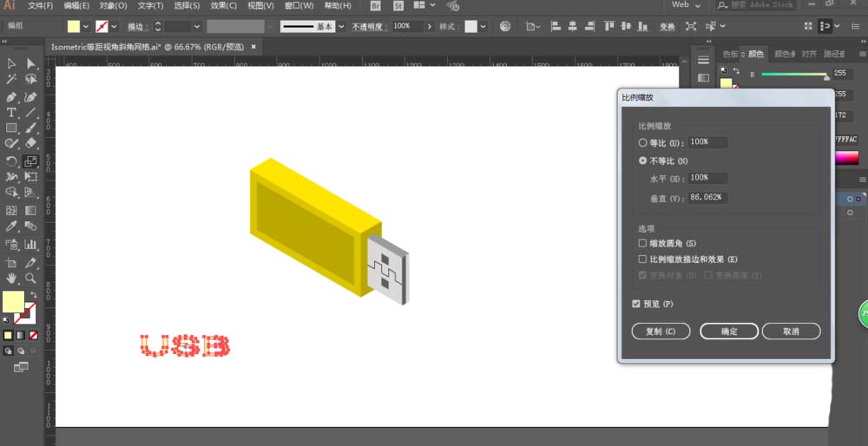Switch to the 对齐 panel tab
The height and width of the screenshot is (446, 868).
[x=809, y=54]
